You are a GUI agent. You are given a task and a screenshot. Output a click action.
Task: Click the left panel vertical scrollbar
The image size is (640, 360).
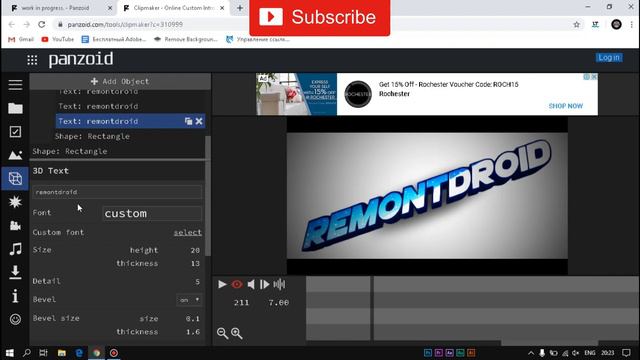(208, 196)
